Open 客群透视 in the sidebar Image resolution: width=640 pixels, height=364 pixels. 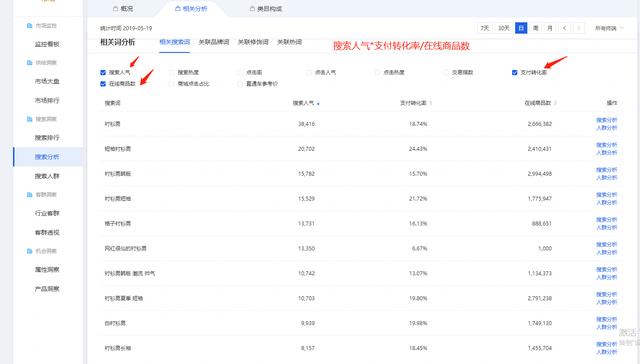[x=47, y=232]
